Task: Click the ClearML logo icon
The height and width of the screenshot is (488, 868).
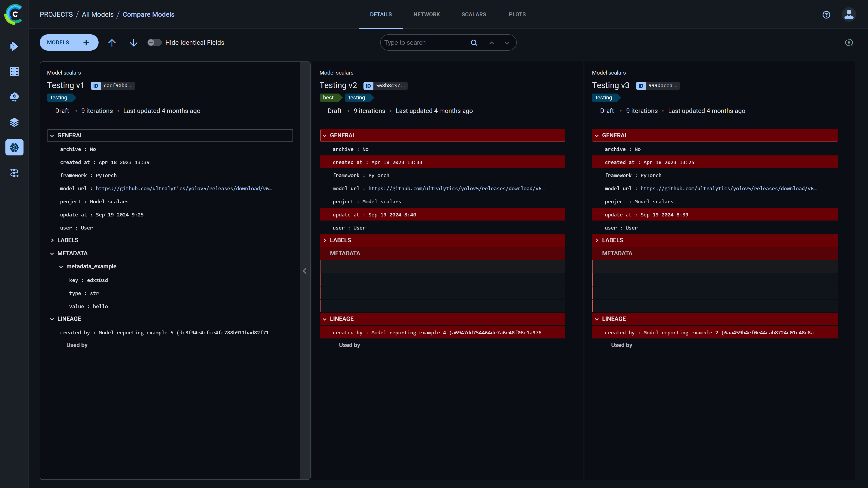Action: [x=14, y=14]
